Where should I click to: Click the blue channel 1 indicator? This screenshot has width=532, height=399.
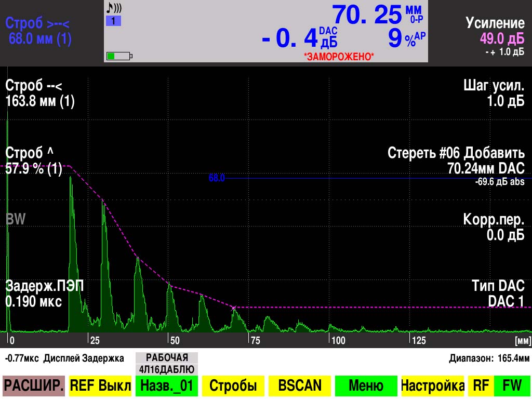[x=113, y=21]
